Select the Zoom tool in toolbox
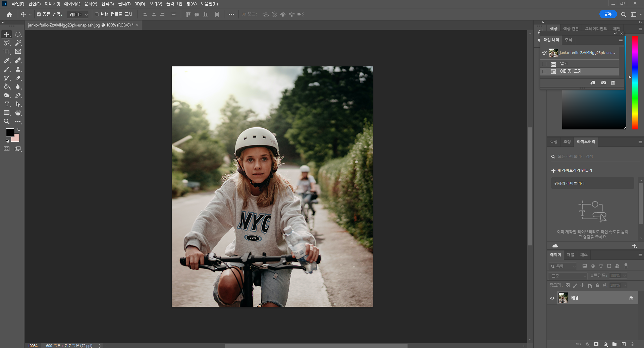The height and width of the screenshot is (348, 644). coord(7,121)
